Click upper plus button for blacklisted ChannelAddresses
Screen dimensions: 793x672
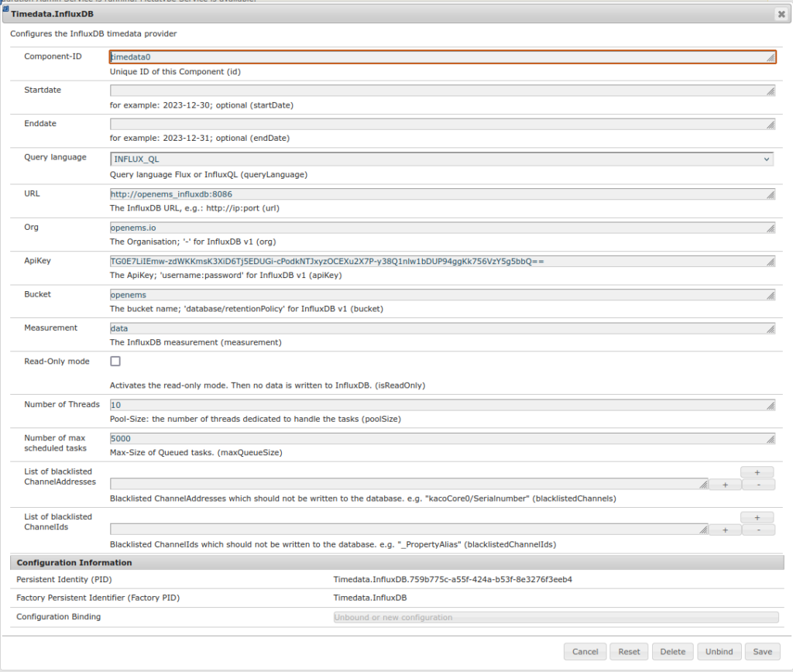click(757, 471)
